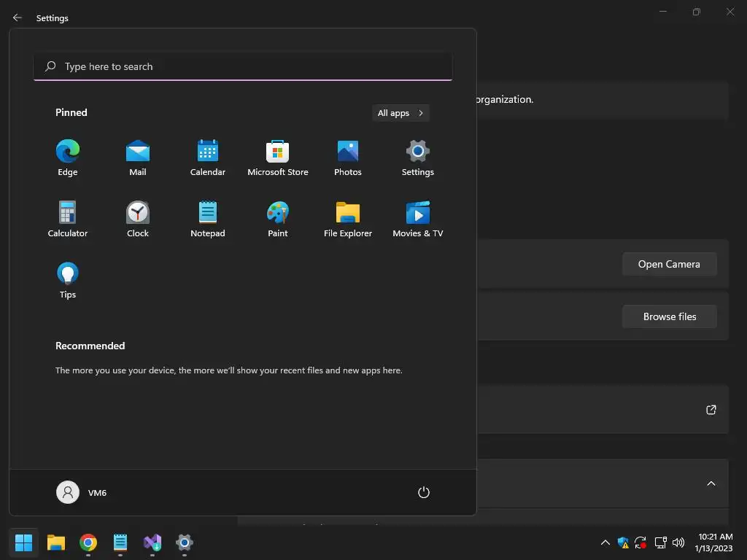Click the Windows Update tray icon

pyautogui.click(x=640, y=542)
